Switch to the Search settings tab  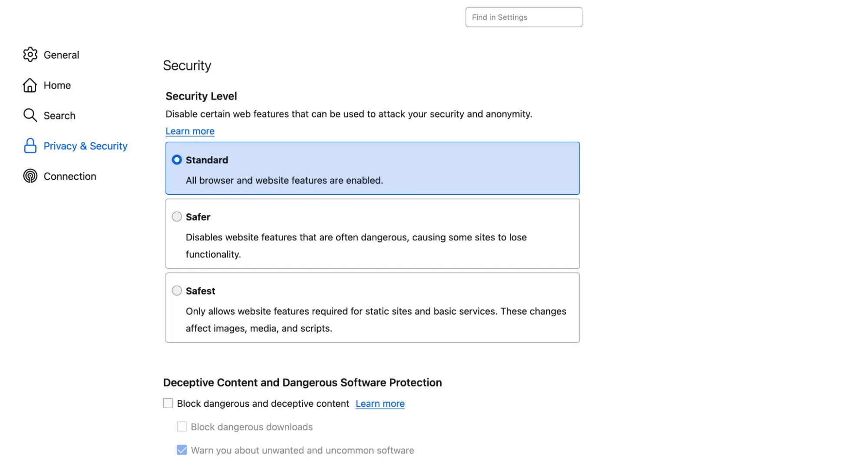(x=59, y=116)
